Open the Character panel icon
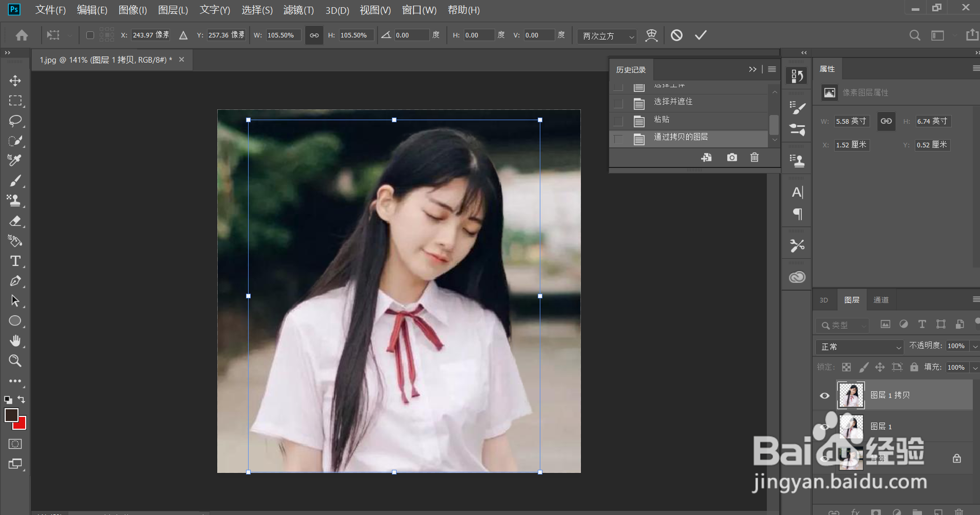Screen dimensions: 980x515 tap(797, 192)
